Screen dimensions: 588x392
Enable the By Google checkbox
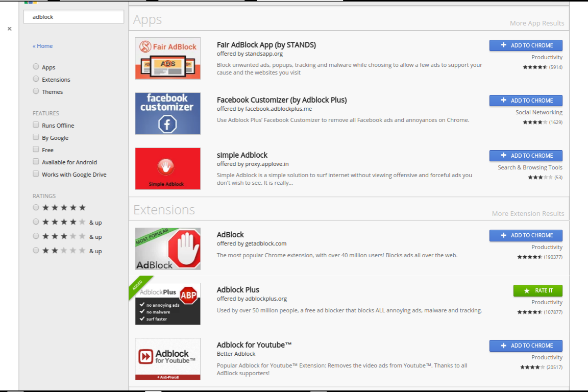coord(36,137)
